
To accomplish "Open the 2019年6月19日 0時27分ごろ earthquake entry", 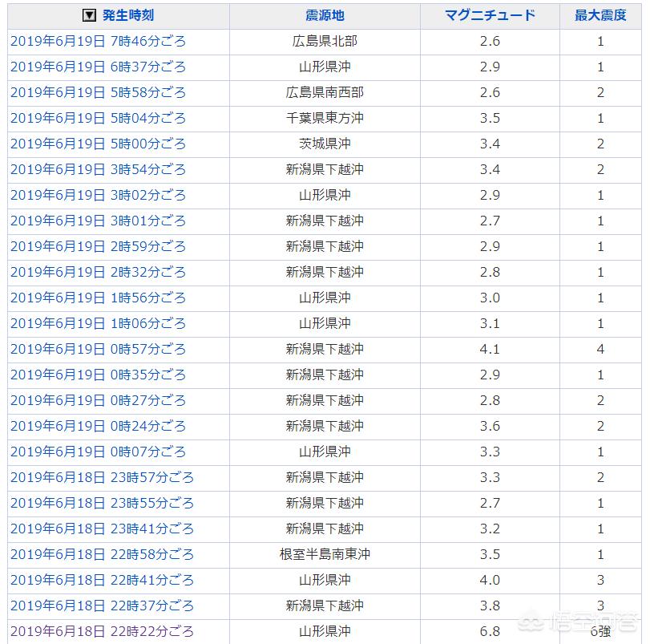I will pyautogui.click(x=99, y=401).
